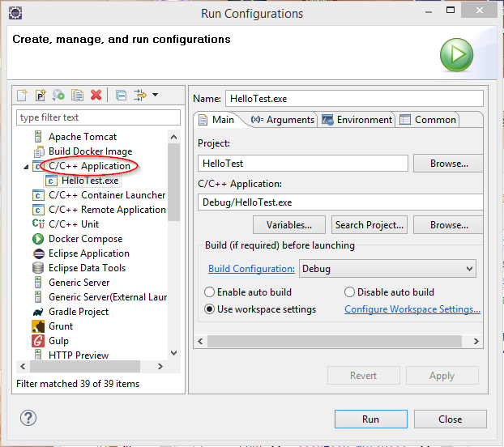Click the Duplicate configuration icon

[x=77, y=95]
